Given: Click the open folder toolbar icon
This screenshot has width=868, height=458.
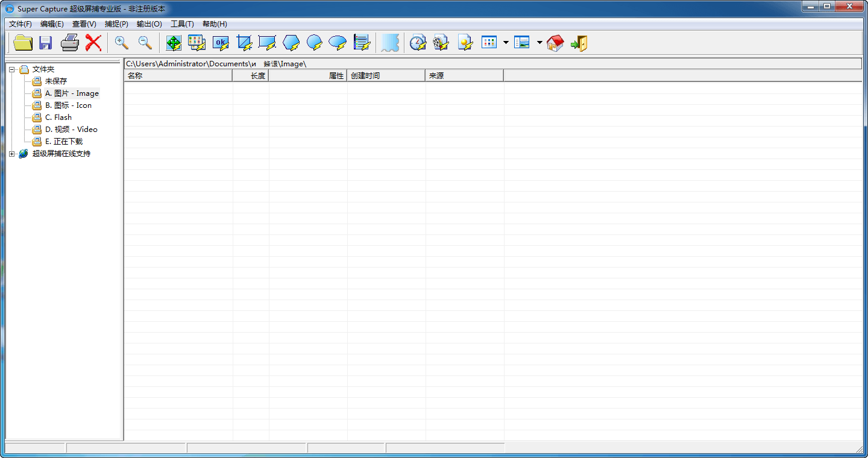Looking at the screenshot, I should (23, 43).
